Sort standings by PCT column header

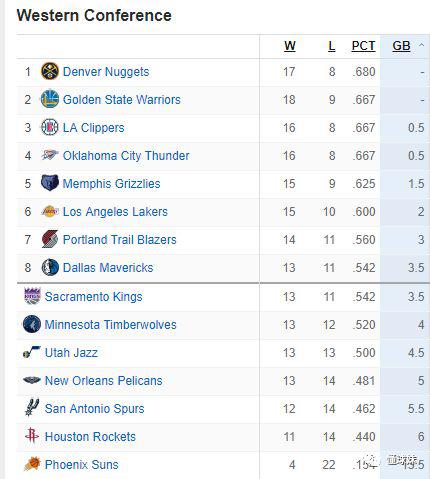pyautogui.click(x=363, y=46)
